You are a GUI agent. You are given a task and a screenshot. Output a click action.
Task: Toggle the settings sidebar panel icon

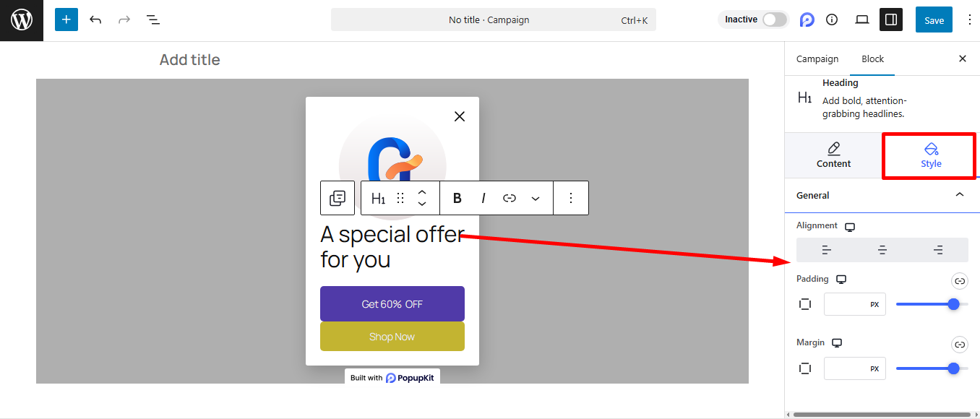tap(891, 20)
